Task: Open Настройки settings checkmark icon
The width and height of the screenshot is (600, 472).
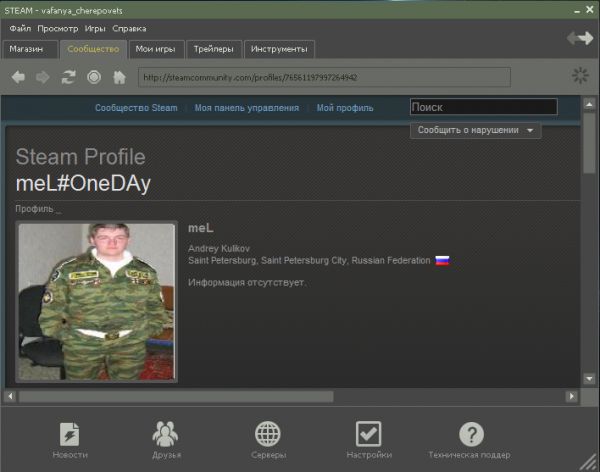Action: click(x=368, y=434)
